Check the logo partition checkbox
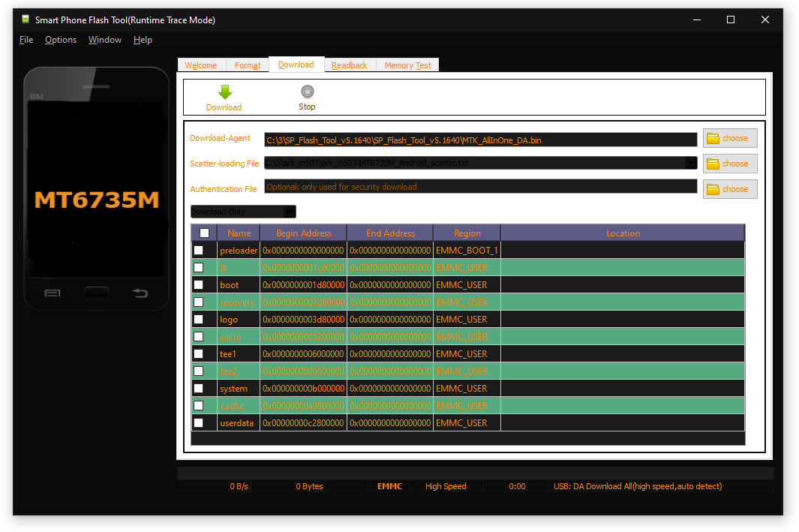Screen dimensions: 799x532 click(x=199, y=320)
